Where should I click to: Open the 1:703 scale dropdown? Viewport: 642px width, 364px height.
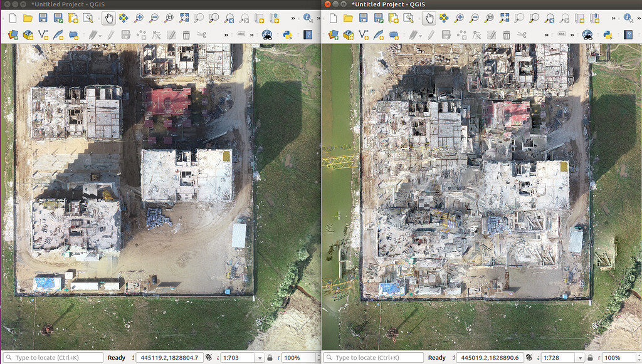(260, 358)
